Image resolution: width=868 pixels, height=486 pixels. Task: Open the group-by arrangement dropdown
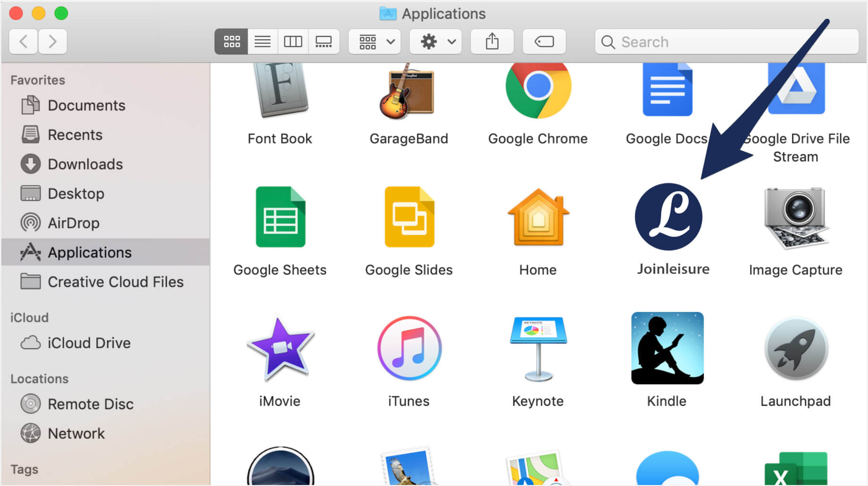click(375, 42)
